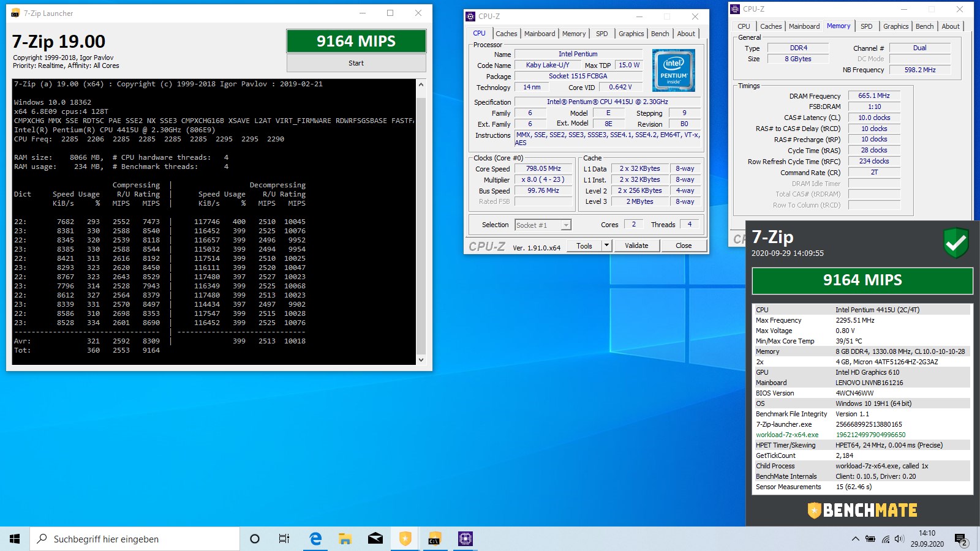
Task: Click the Max Frequency row in BenchMate
Action: 862,320
